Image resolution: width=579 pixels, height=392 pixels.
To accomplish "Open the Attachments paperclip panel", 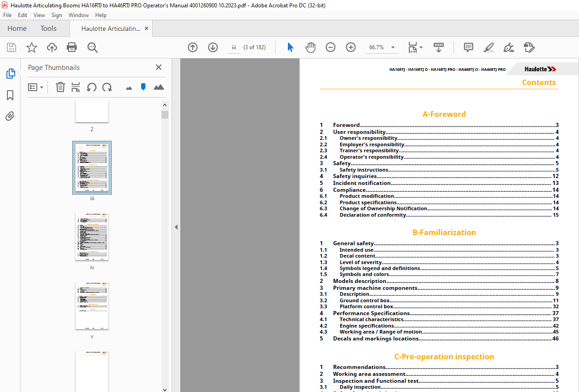I will [x=10, y=116].
